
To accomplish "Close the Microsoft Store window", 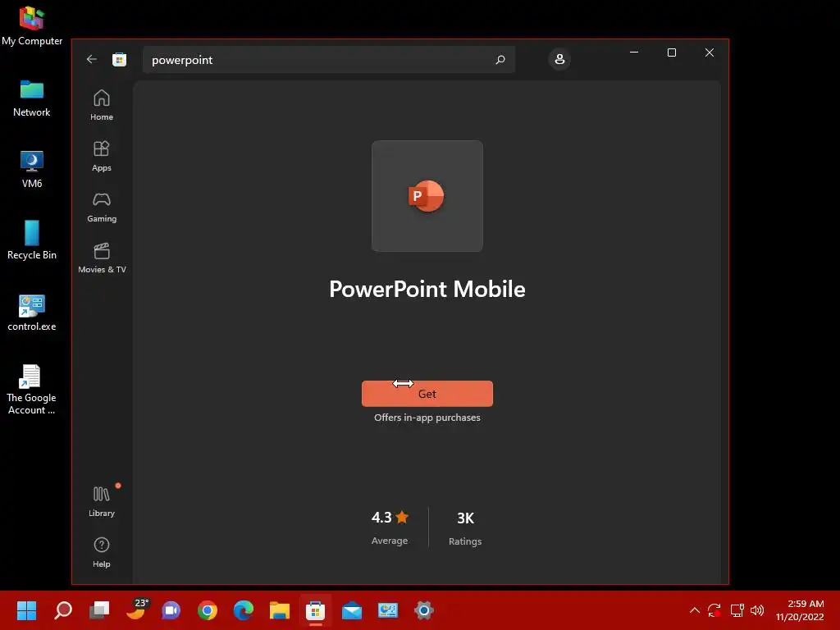I will pos(710,52).
